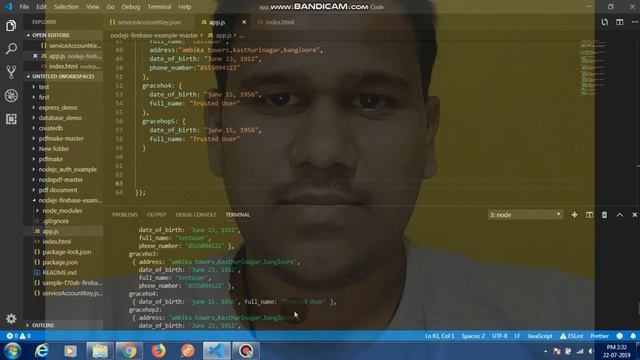This screenshot has width=640, height=360.
Task: Click the Prettier status item
Action: 599,336
